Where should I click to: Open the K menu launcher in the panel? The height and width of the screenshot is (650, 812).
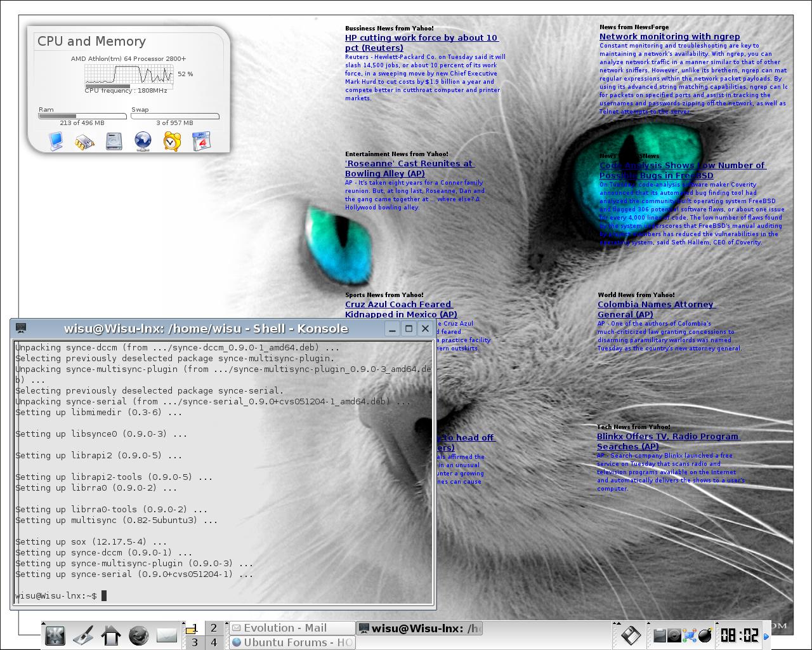56,635
